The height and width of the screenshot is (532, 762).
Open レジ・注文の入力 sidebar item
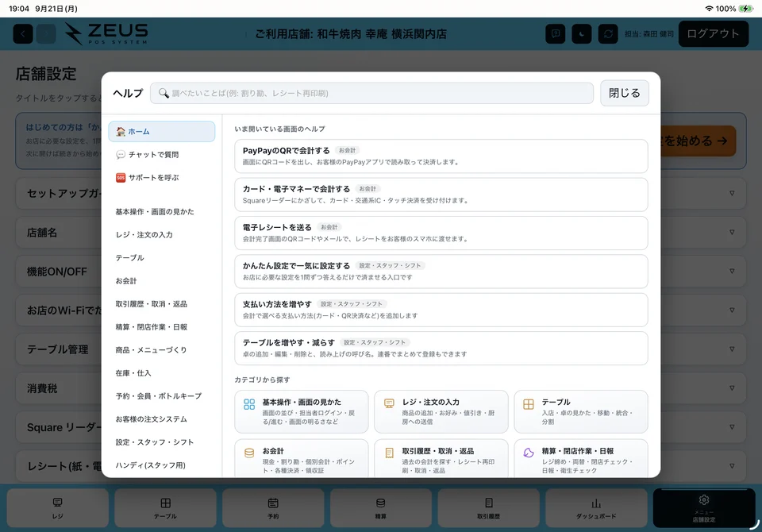point(162,234)
